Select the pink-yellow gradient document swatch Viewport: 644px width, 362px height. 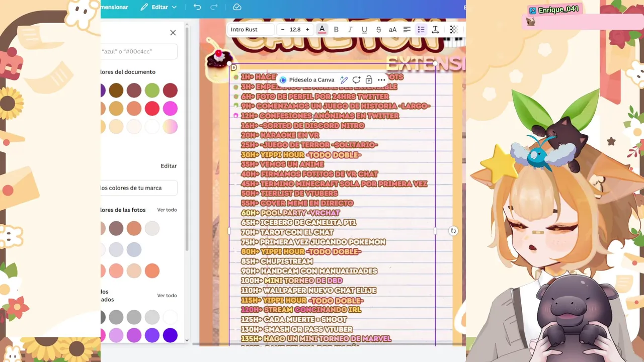(170, 127)
